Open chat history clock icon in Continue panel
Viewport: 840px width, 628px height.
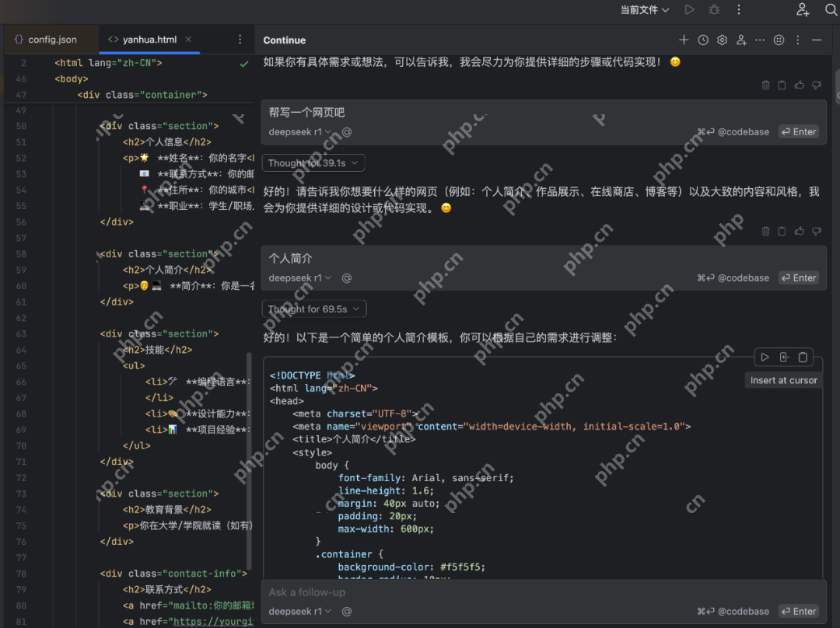click(x=703, y=40)
